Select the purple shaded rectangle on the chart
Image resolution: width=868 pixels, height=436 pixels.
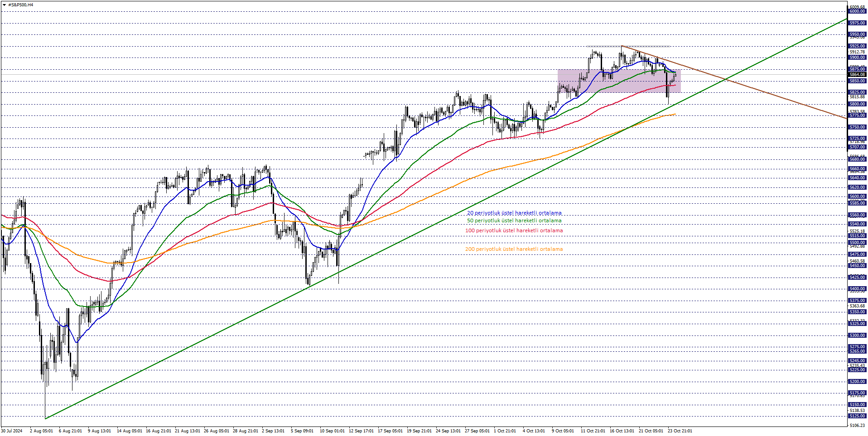point(619,81)
